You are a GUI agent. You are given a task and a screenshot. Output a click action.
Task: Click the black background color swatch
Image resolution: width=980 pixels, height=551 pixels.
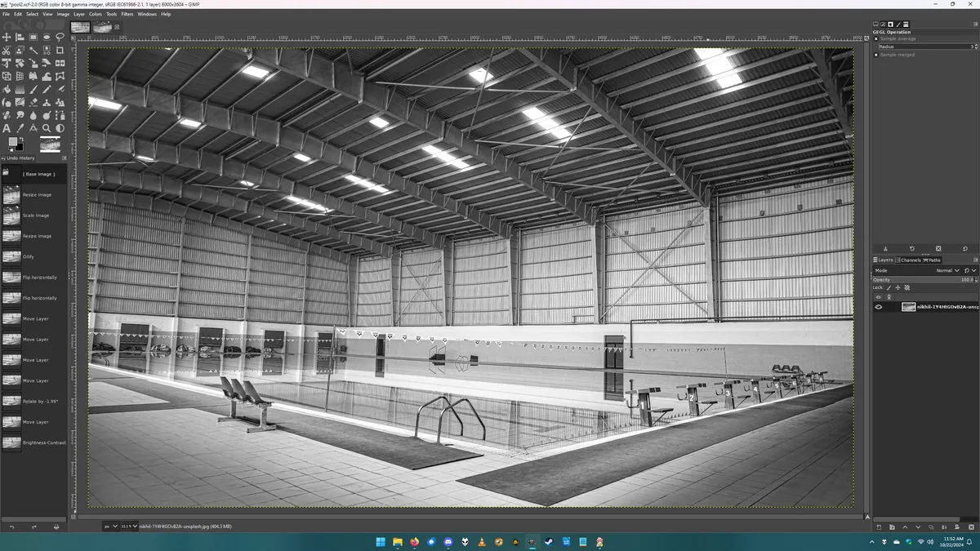(x=20, y=147)
